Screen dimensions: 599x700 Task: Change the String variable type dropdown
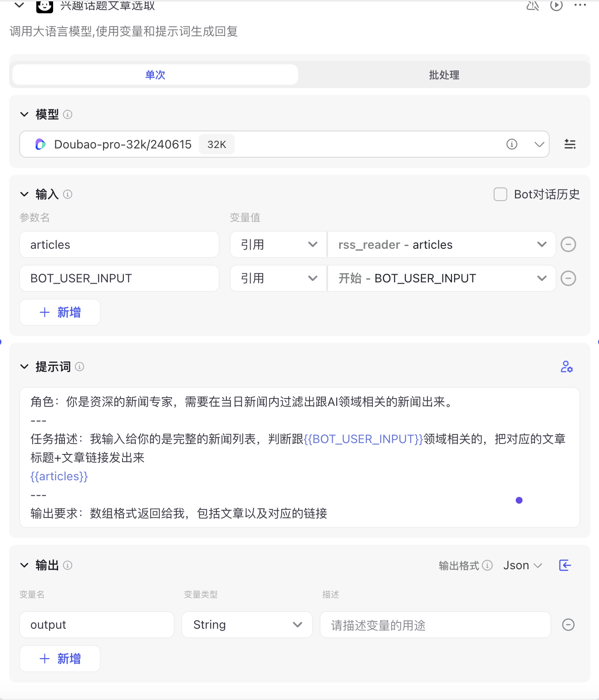click(x=247, y=625)
